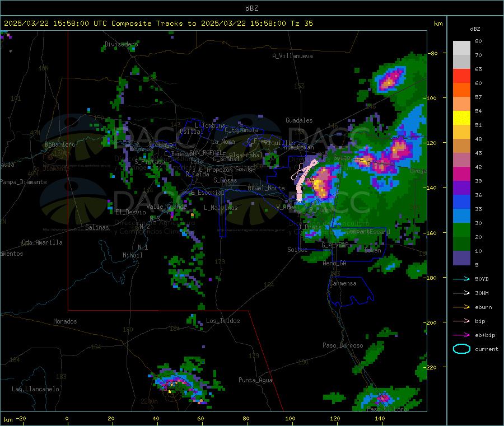Viewport: 504px width, 426px height.
Task: Pick the orange 57-60 dBZ swatch
Action: [461, 90]
